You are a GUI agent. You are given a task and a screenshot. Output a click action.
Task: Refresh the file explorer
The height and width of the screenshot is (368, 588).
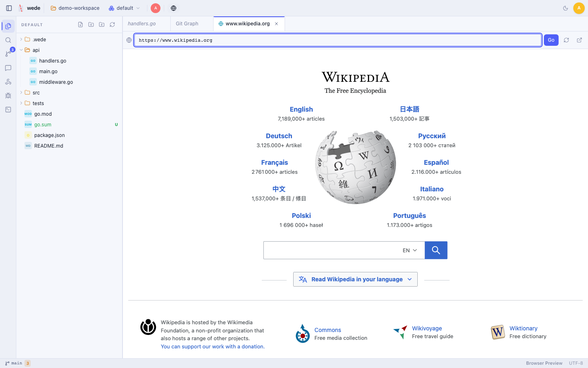[x=112, y=25]
